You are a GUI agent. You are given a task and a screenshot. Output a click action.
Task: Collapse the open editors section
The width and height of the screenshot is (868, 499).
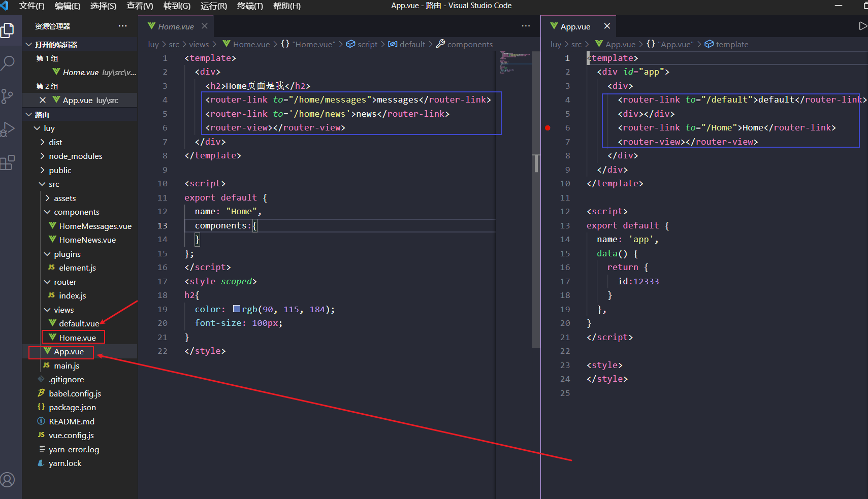pos(29,45)
